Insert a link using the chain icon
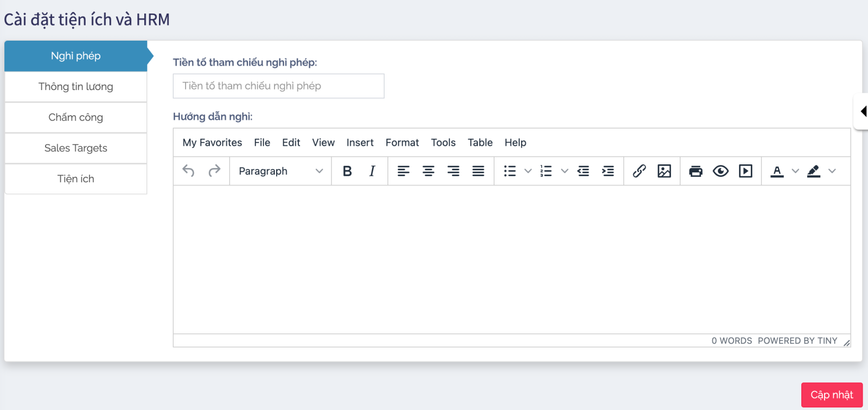 pos(639,171)
